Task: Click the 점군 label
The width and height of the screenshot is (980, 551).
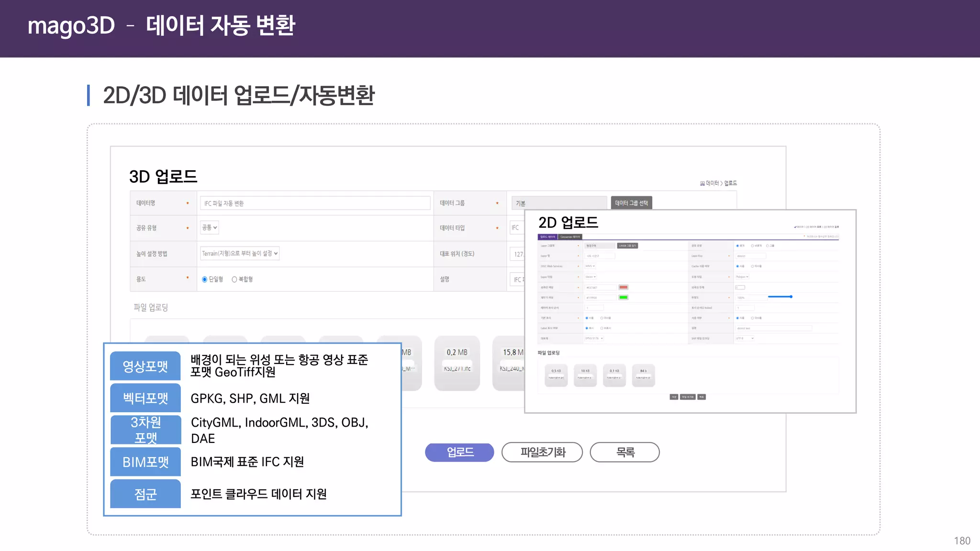Action: click(145, 494)
